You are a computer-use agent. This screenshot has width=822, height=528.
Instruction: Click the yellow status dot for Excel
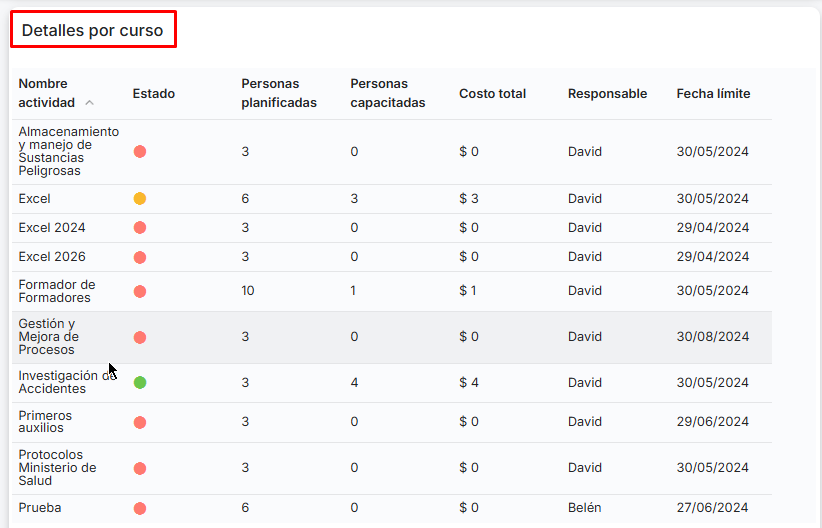(140, 199)
